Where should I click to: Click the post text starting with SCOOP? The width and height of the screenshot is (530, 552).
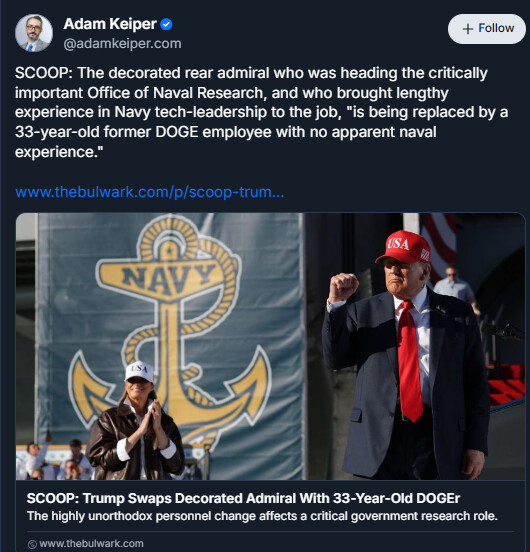pyautogui.click(x=261, y=112)
